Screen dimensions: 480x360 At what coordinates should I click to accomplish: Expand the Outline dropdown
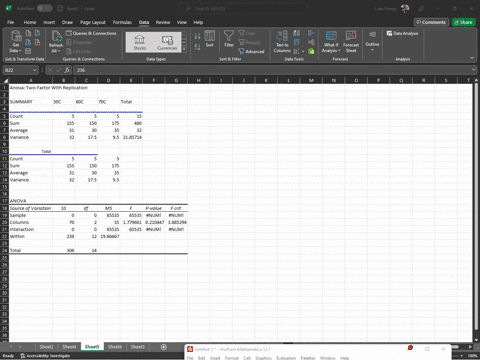(372, 42)
